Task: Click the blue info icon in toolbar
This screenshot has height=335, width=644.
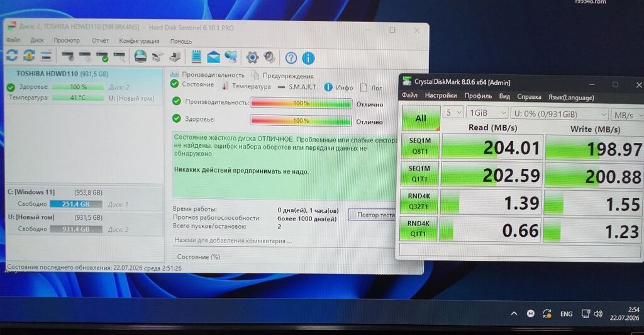Action: (308, 58)
